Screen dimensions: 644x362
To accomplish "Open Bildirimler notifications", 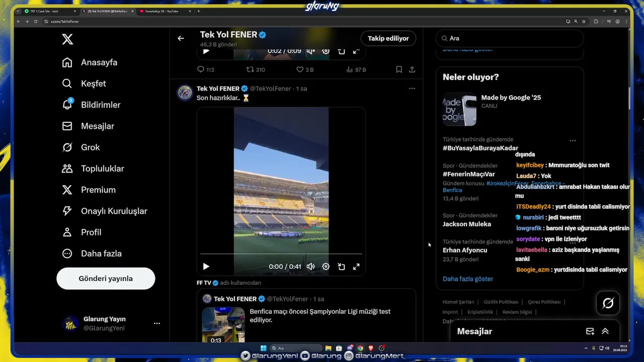I will (91, 105).
